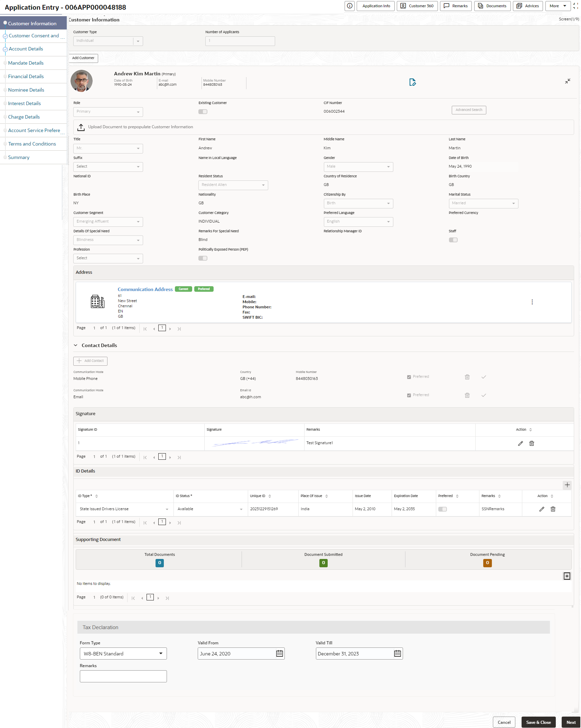Open the Suffix dropdown
The height and width of the screenshot is (728, 581).
pos(108,167)
